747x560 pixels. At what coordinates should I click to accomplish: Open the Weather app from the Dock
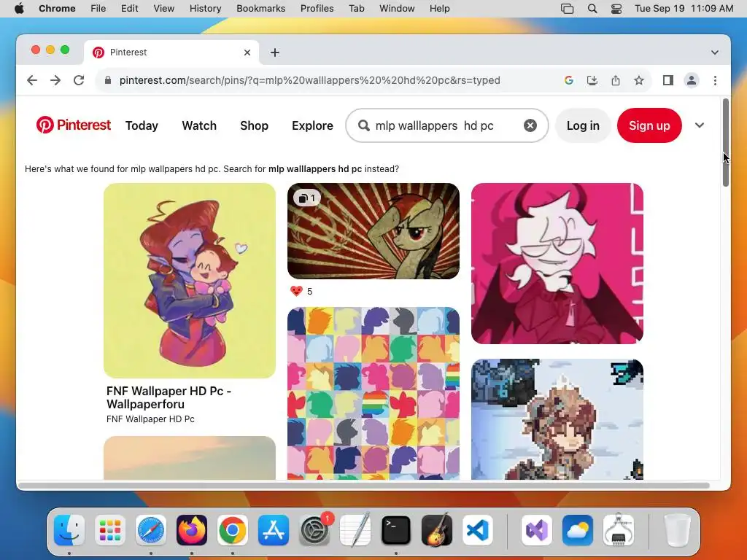(578, 530)
